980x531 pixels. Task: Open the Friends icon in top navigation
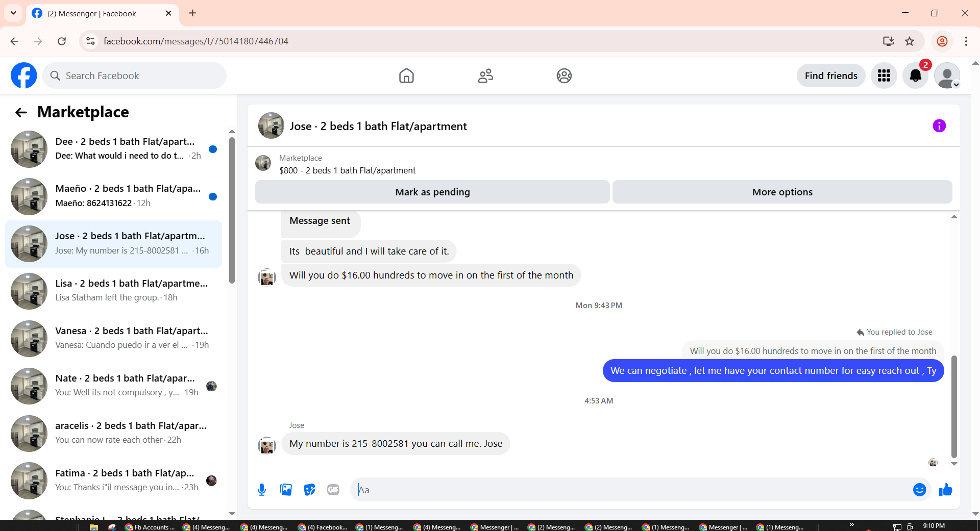coord(485,75)
